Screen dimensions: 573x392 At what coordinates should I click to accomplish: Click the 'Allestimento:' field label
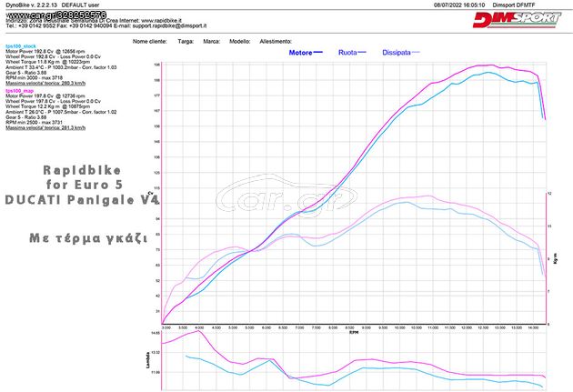click(x=276, y=41)
